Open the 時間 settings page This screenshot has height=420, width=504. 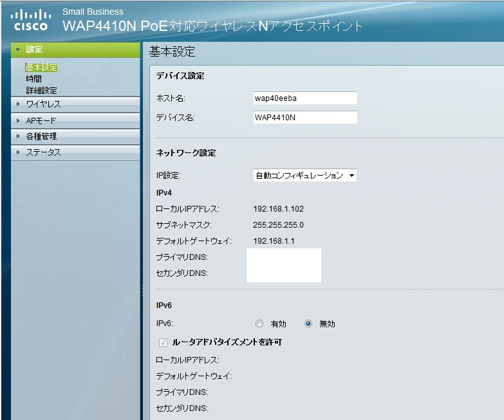click(x=33, y=79)
